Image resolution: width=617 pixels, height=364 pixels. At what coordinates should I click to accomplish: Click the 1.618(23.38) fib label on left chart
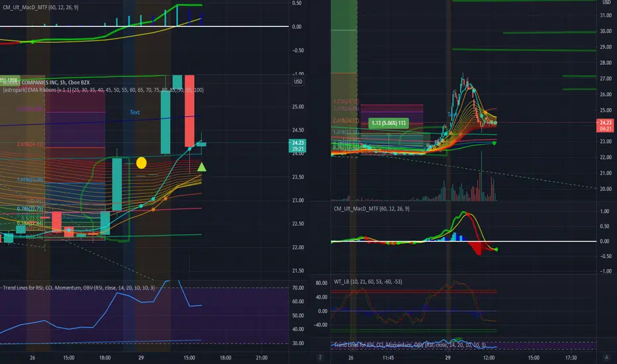click(x=30, y=179)
